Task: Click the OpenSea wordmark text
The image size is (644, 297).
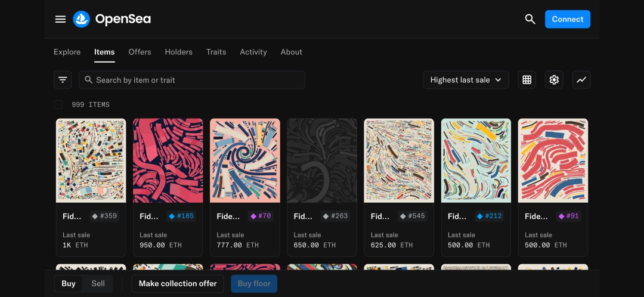Action: click(x=123, y=19)
